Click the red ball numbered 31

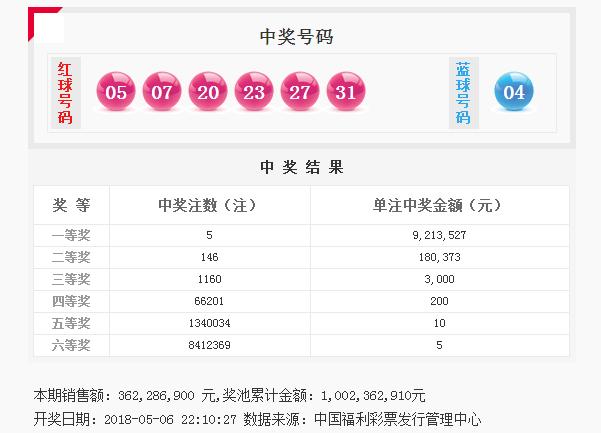click(x=346, y=92)
